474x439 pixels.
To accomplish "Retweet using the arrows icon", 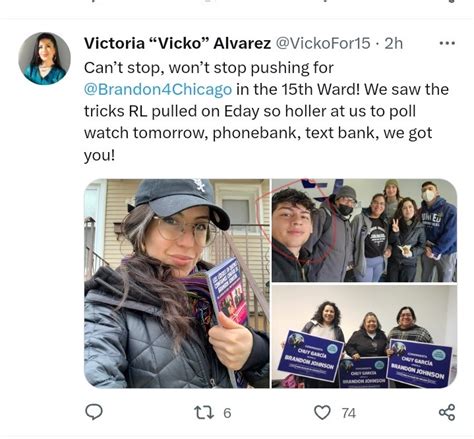I will [x=204, y=413].
